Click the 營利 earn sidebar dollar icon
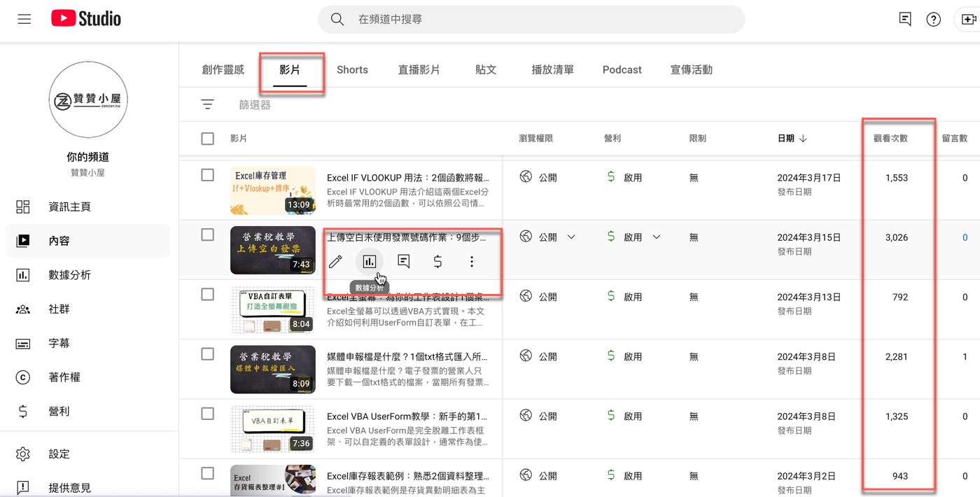Viewport: 980px width, 497px height. click(23, 412)
